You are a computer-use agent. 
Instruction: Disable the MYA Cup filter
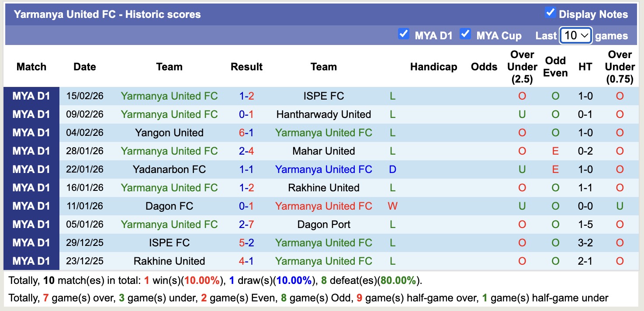[x=466, y=34]
